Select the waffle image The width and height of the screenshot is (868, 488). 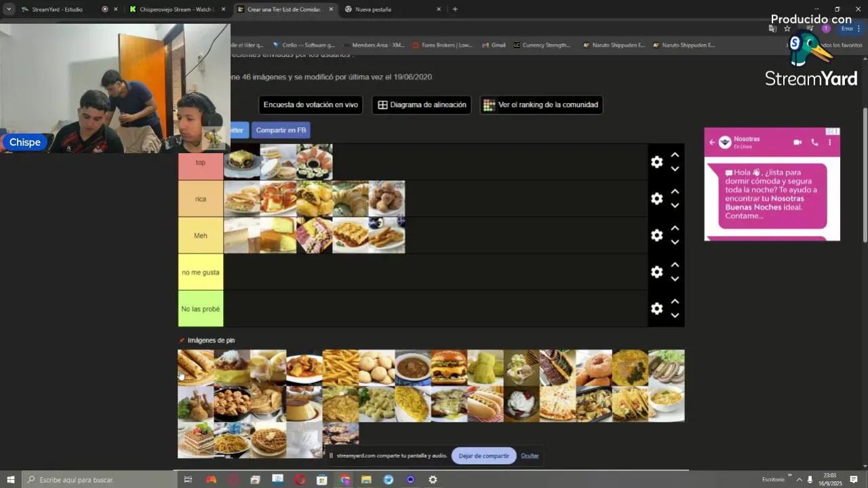(268, 441)
